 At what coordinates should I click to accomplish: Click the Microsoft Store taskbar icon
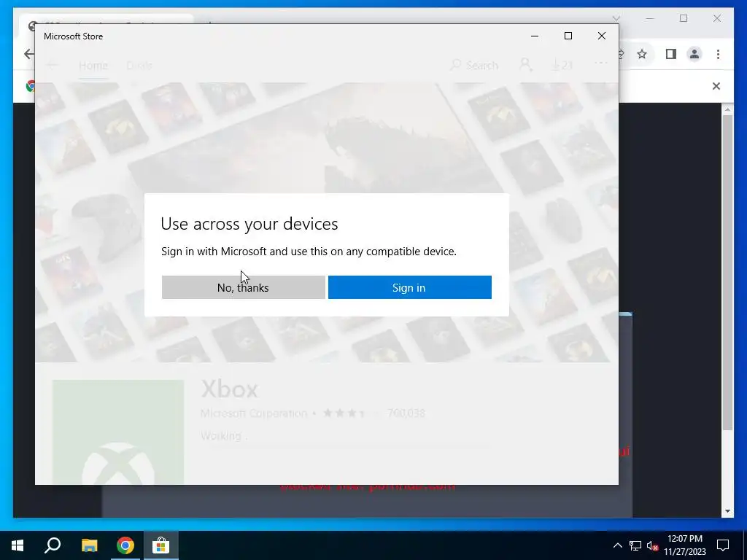(x=161, y=545)
